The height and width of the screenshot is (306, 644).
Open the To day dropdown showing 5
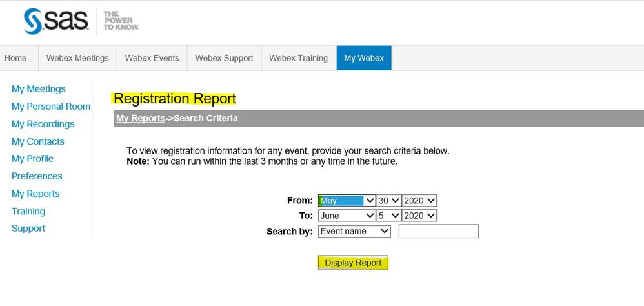[388, 216]
